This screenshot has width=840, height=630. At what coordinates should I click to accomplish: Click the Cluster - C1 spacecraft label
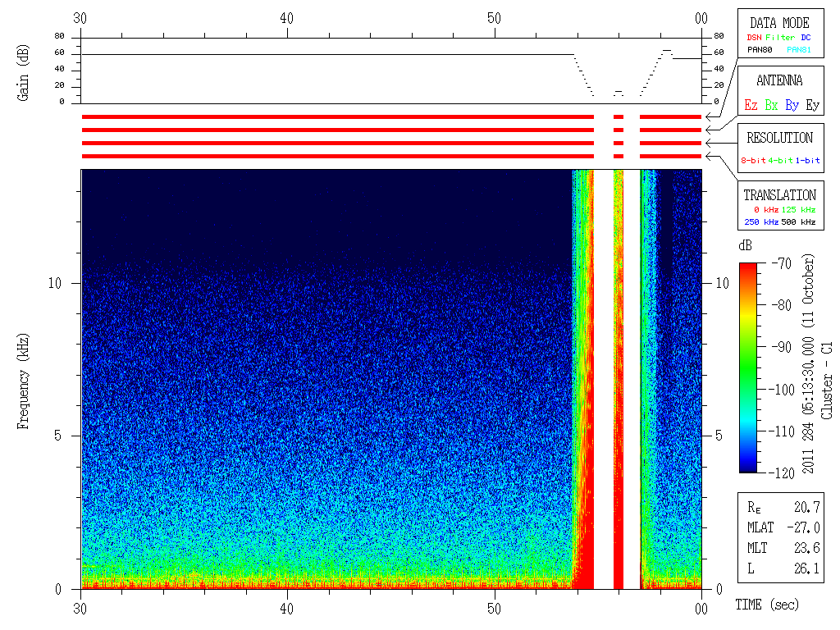[x=827, y=381]
